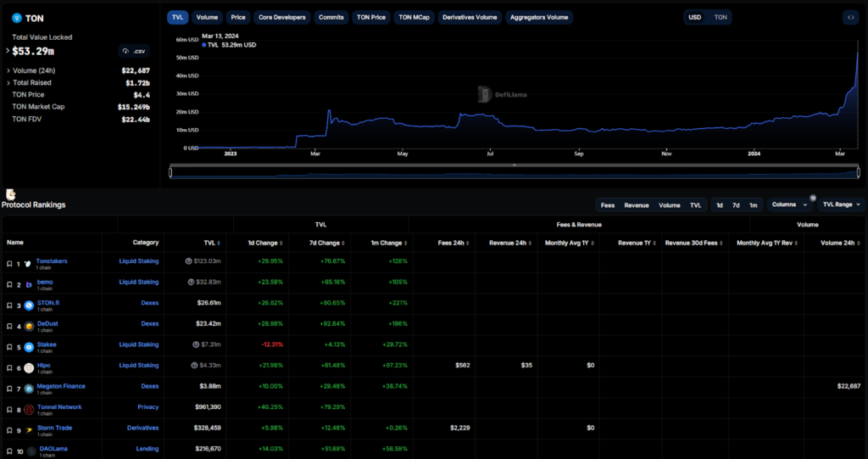Toggle the TON MCap chart series
The height and width of the screenshot is (459, 868).
pyautogui.click(x=414, y=17)
